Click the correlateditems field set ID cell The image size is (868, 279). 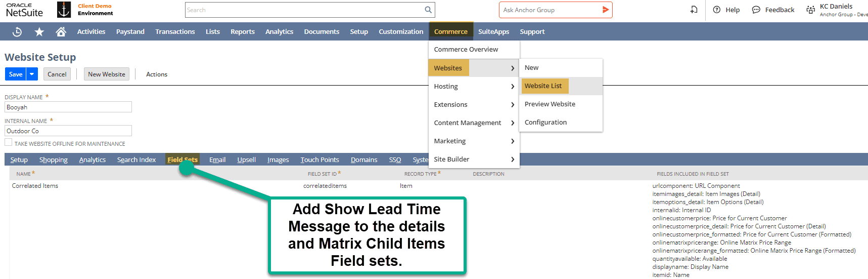pos(325,186)
